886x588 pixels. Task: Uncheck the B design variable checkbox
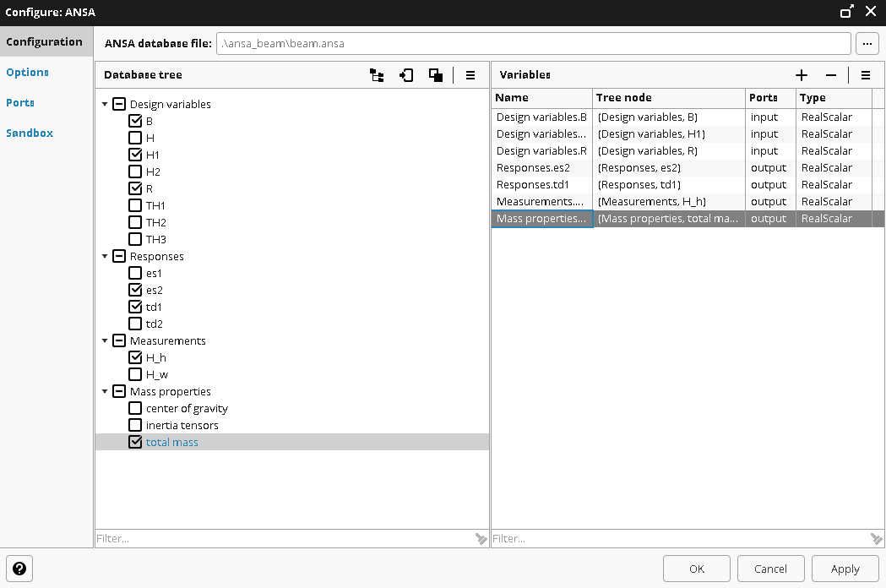(135, 121)
